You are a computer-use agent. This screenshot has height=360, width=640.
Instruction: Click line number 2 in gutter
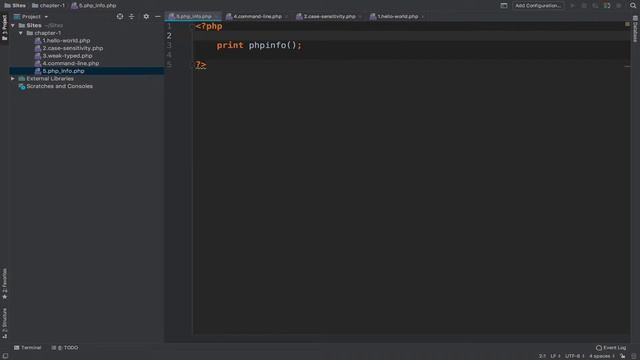(169, 36)
